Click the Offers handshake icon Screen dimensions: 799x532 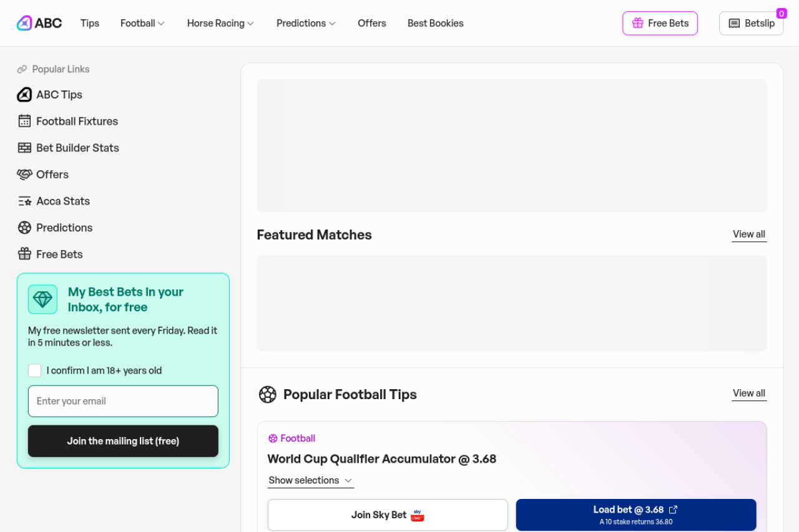[24, 175]
